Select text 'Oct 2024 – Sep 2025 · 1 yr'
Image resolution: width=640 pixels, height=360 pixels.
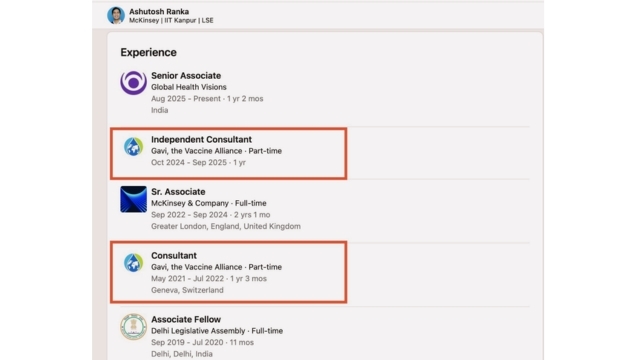[x=198, y=162]
